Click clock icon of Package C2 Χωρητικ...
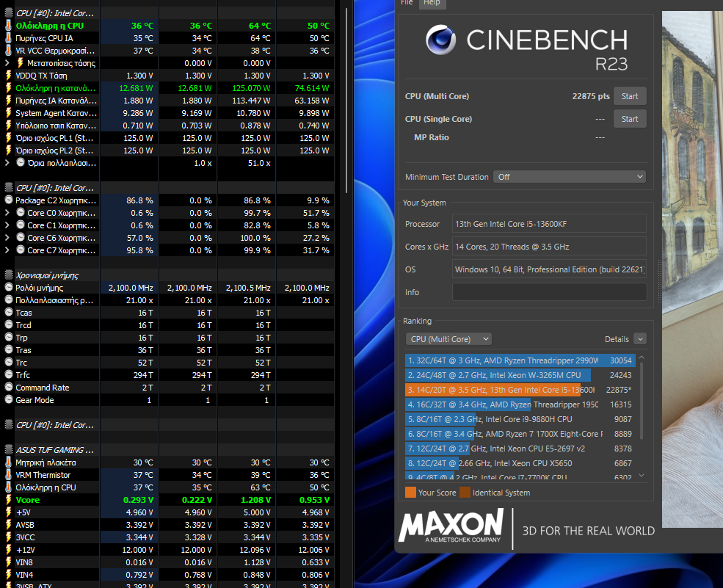The height and width of the screenshot is (588, 723). click(8, 200)
